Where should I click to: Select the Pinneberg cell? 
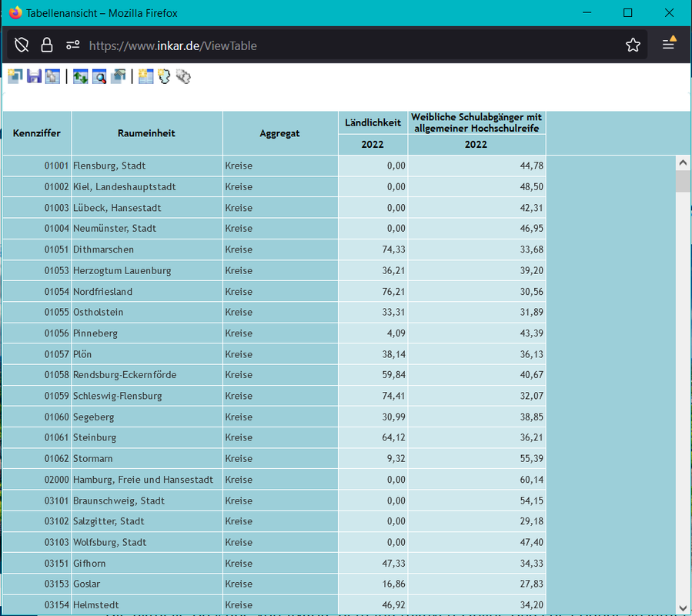147,333
